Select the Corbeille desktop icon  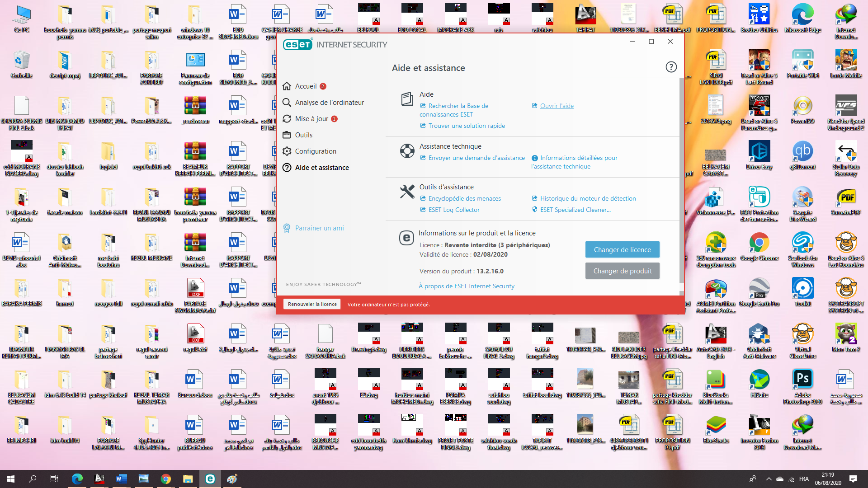pos(22,64)
